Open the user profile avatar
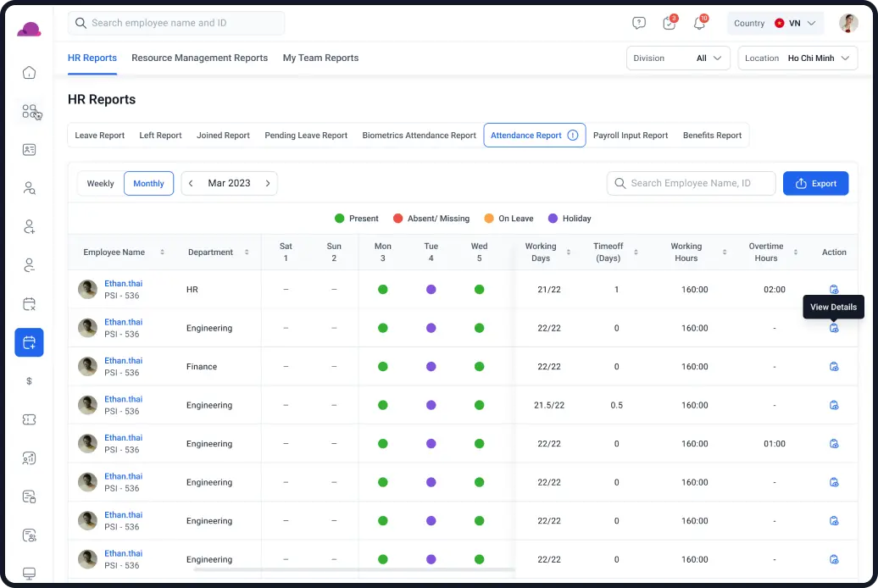878x588 pixels. tap(848, 23)
